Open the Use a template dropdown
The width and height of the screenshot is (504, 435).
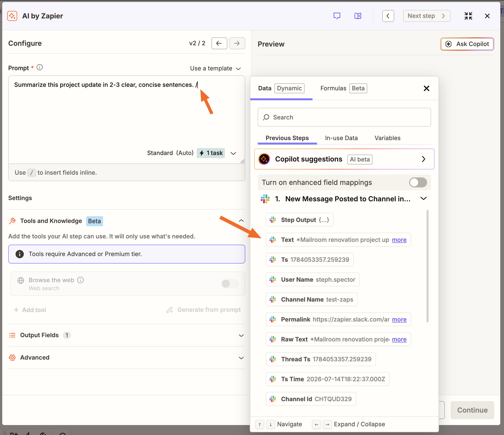(x=215, y=68)
